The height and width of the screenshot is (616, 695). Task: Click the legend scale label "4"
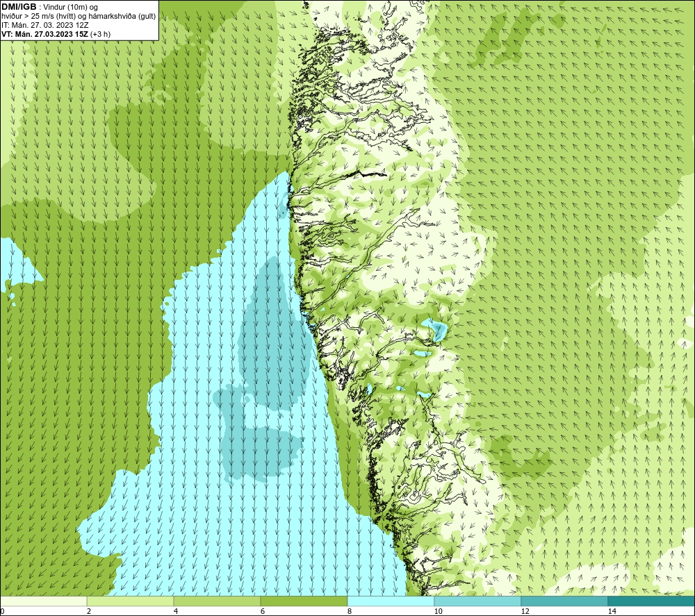pyautogui.click(x=176, y=611)
